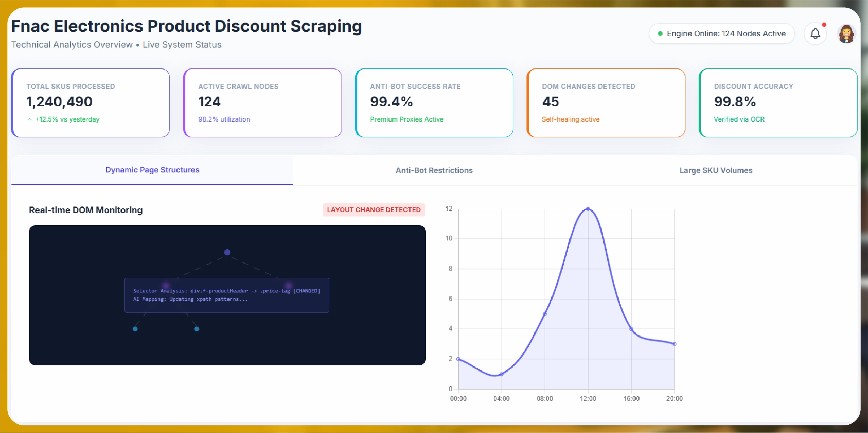Select the left leaf node in DOM monitoring

(135, 329)
